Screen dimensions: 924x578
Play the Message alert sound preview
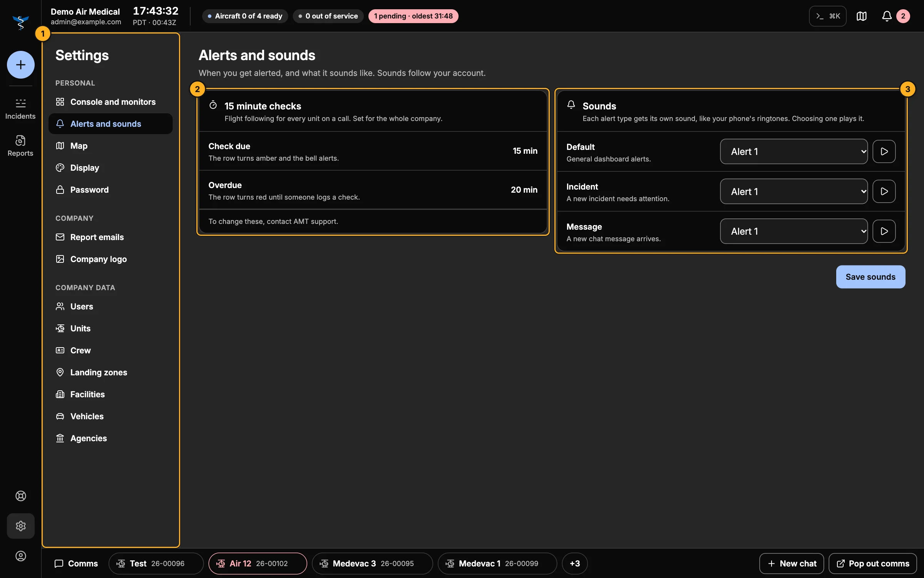(884, 231)
